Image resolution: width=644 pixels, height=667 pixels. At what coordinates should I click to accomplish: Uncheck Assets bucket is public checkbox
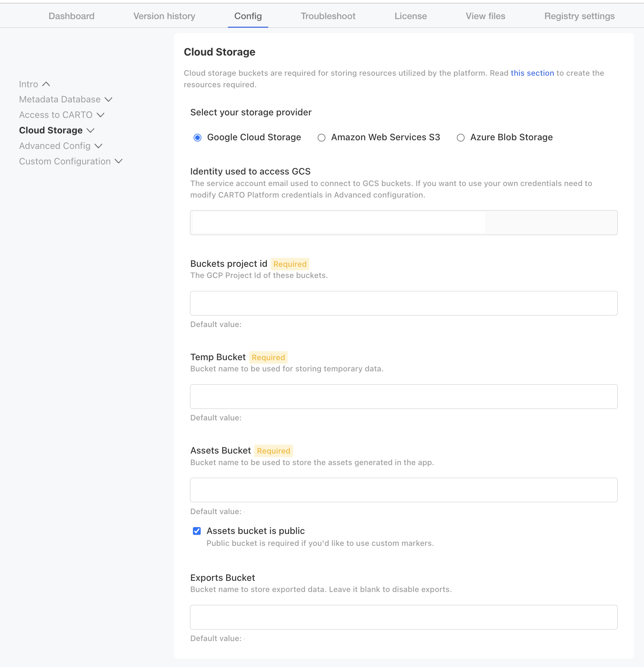(197, 531)
